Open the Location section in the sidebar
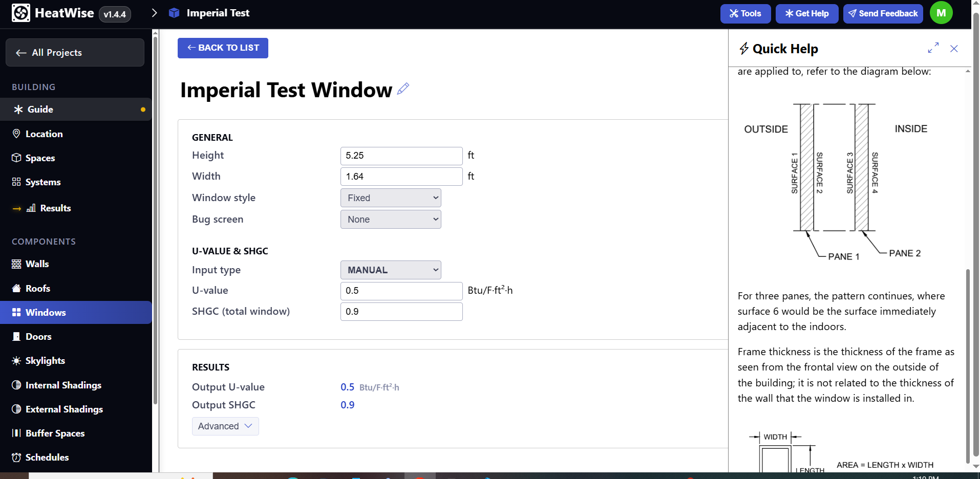980x479 pixels. [43, 134]
